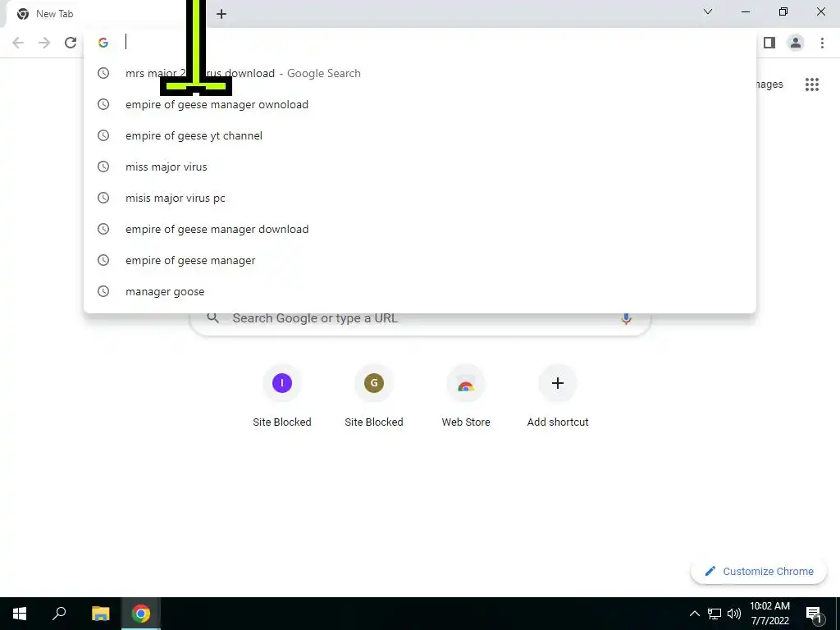The image size is (840, 630).
Task: Click the 'Search Google or type a URL' box
Action: tap(420, 323)
